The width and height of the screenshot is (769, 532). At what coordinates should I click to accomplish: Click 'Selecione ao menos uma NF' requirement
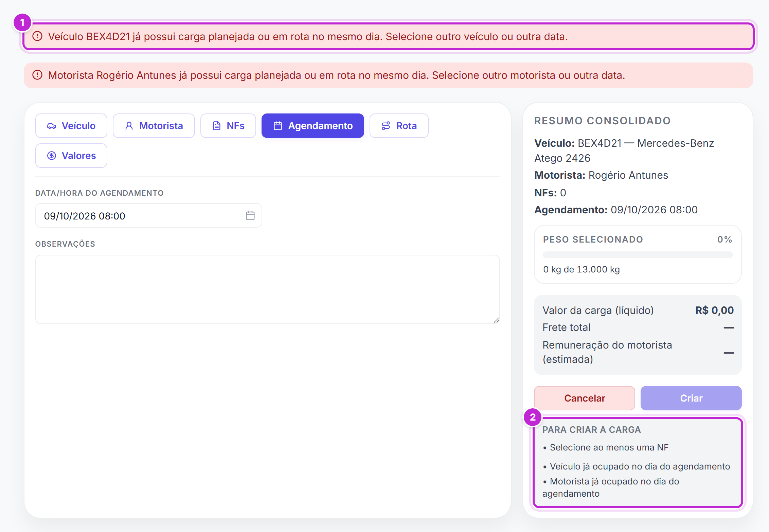[609, 447]
